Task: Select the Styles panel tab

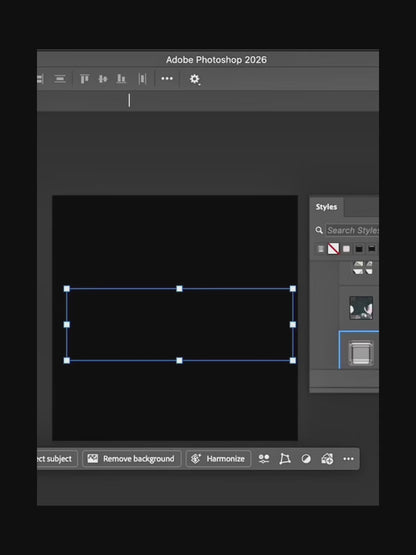Action: point(326,207)
